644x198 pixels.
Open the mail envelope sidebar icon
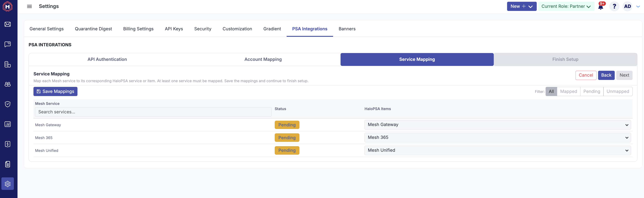(x=8, y=24)
